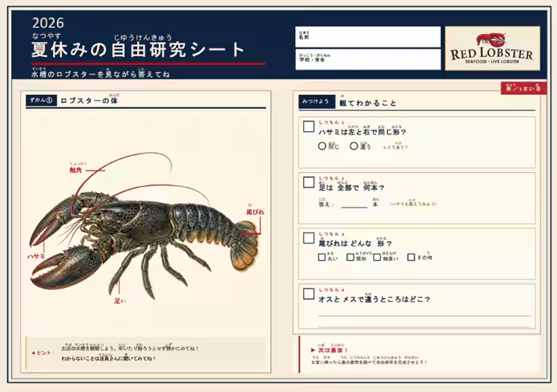Click the オスとメスで違うところはどこ？ question
The image size is (557, 392).
(x=374, y=300)
